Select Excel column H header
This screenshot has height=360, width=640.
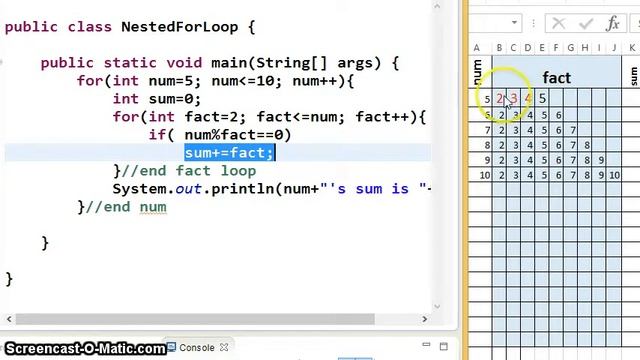pyautogui.click(x=585, y=48)
